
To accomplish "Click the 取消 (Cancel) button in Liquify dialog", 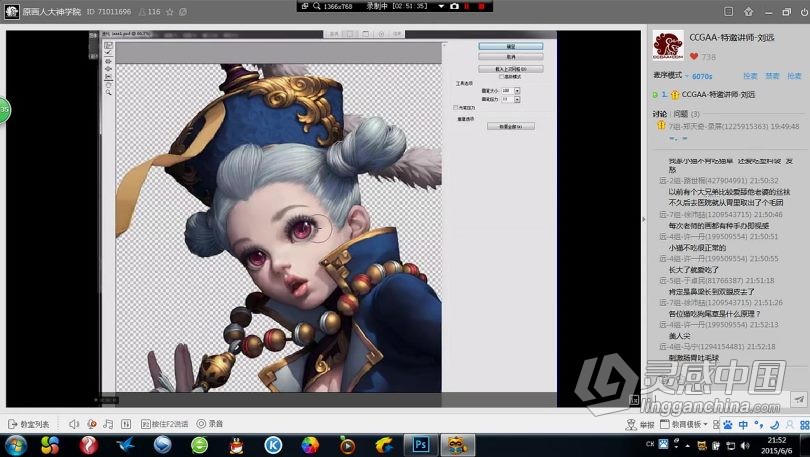I will pyautogui.click(x=510, y=57).
